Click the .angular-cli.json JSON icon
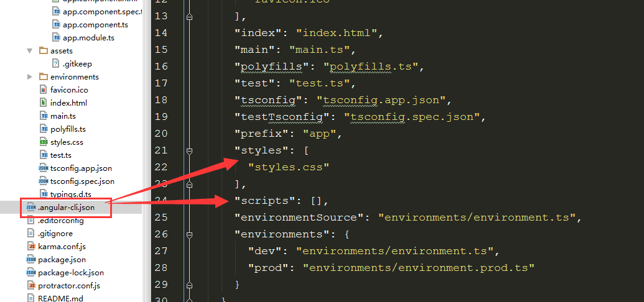Screen dimensions: 644x302 tap(31, 208)
